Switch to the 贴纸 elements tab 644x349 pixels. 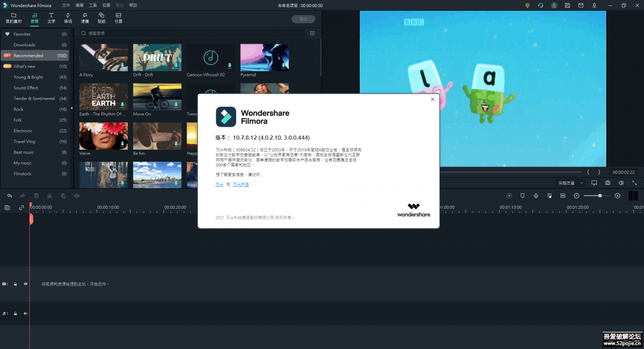(101, 18)
